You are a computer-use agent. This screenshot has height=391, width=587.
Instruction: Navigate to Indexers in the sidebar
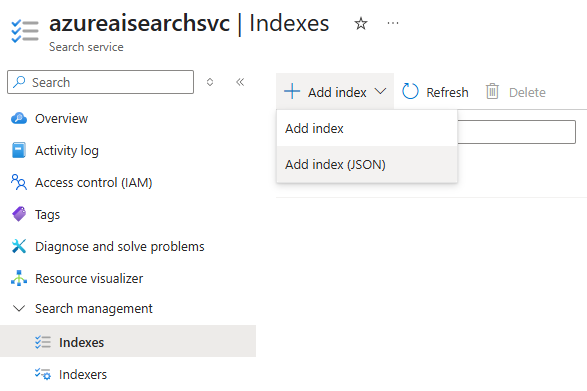(x=83, y=375)
